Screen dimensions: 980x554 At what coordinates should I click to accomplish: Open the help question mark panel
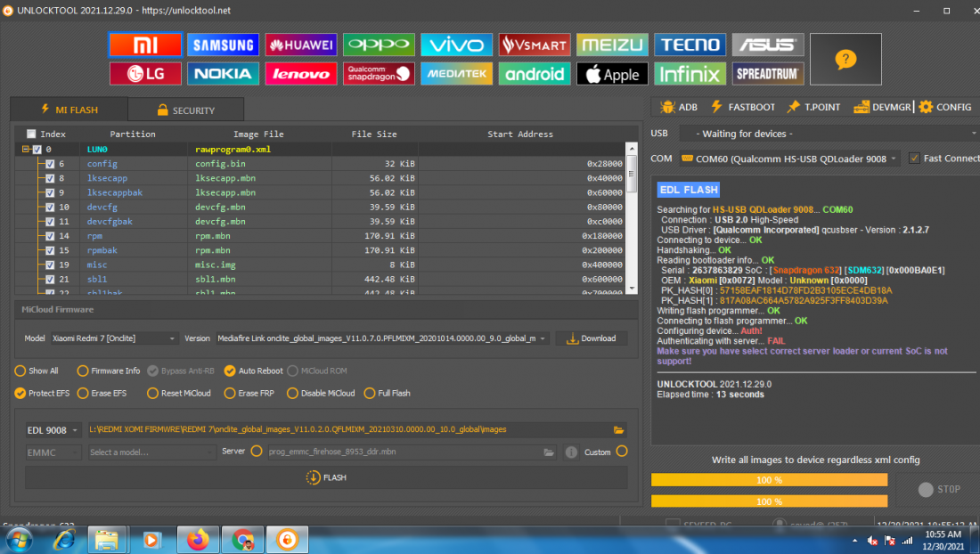[x=845, y=60]
